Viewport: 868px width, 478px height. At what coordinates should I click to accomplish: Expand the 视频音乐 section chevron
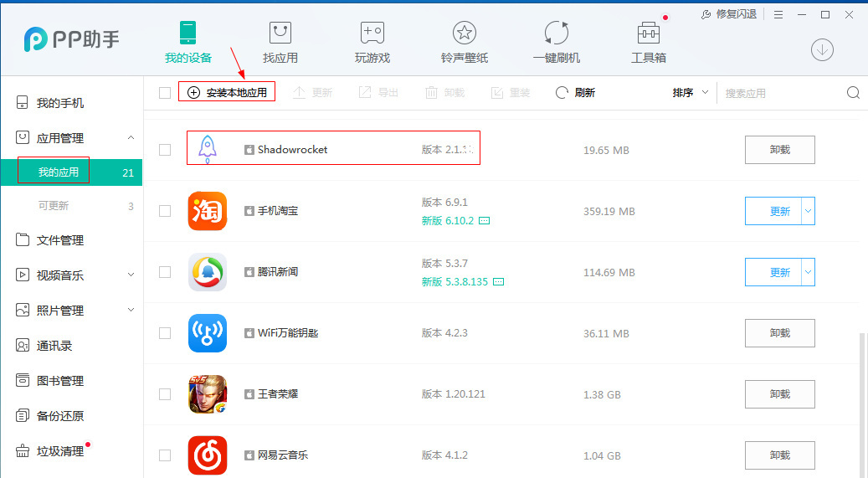pyautogui.click(x=131, y=275)
